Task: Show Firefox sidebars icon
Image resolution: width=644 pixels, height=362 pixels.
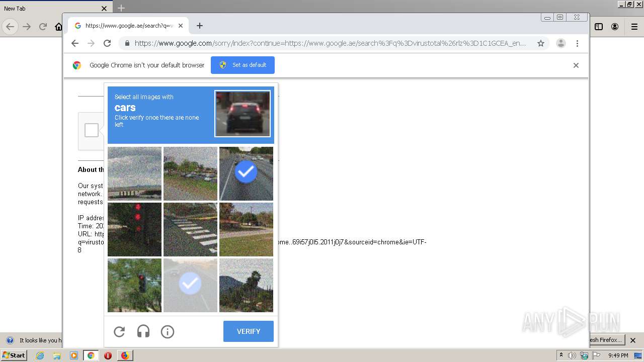Action: (x=599, y=27)
